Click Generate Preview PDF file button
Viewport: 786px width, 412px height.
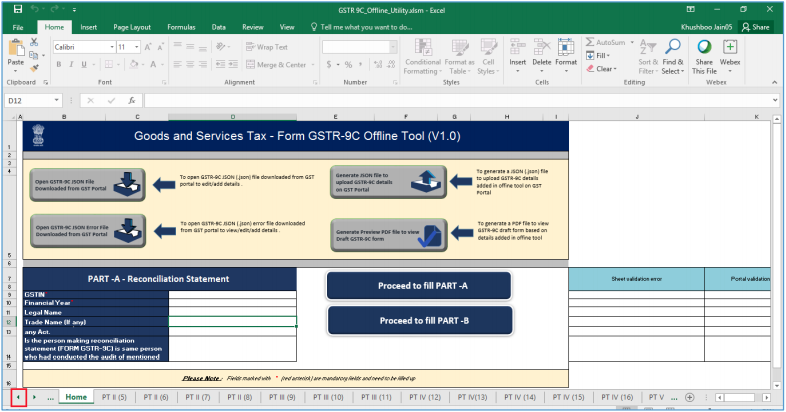(x=389, y=235)
